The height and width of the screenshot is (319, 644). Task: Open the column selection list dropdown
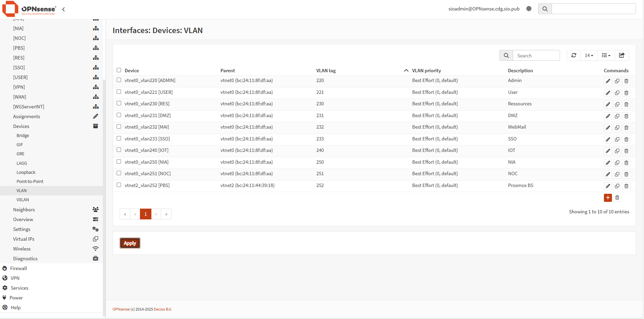click(606, 55)
